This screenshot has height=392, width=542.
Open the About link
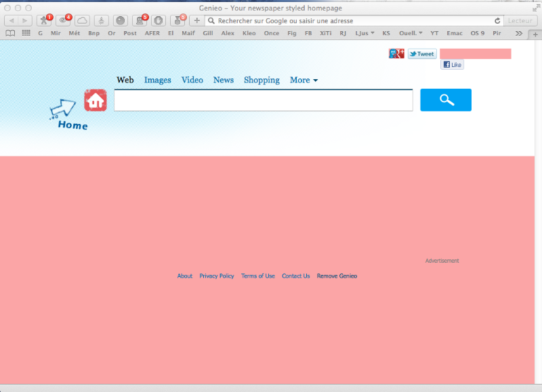tap(184, 276)
